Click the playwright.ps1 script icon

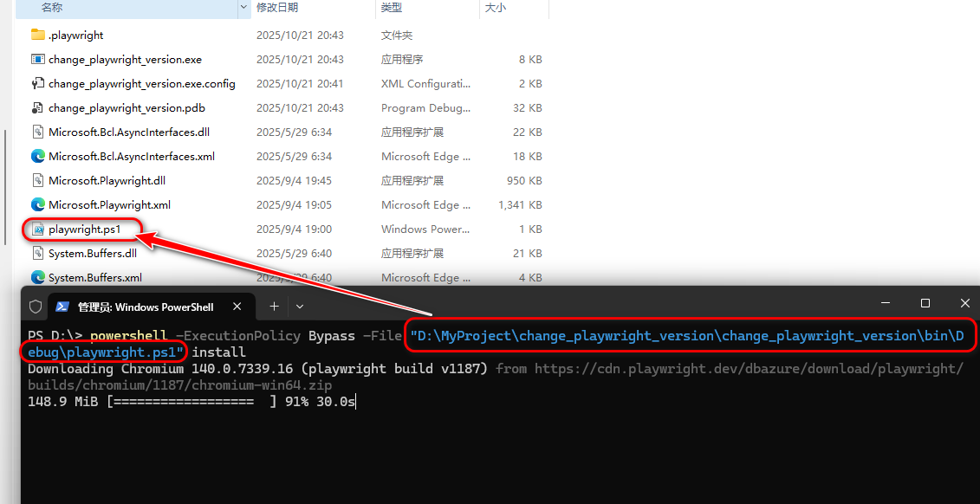pos(38,229)
